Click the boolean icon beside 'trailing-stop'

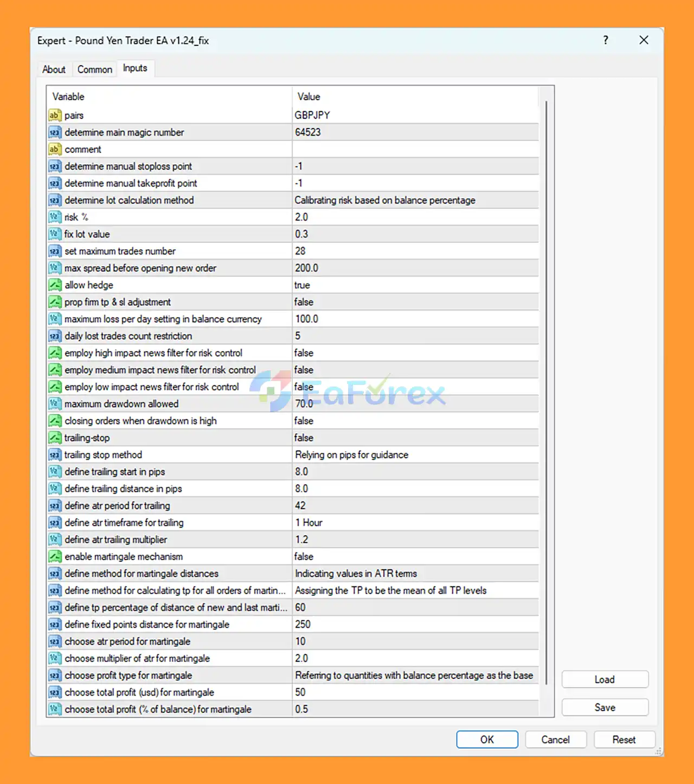(x=55, y=438)
